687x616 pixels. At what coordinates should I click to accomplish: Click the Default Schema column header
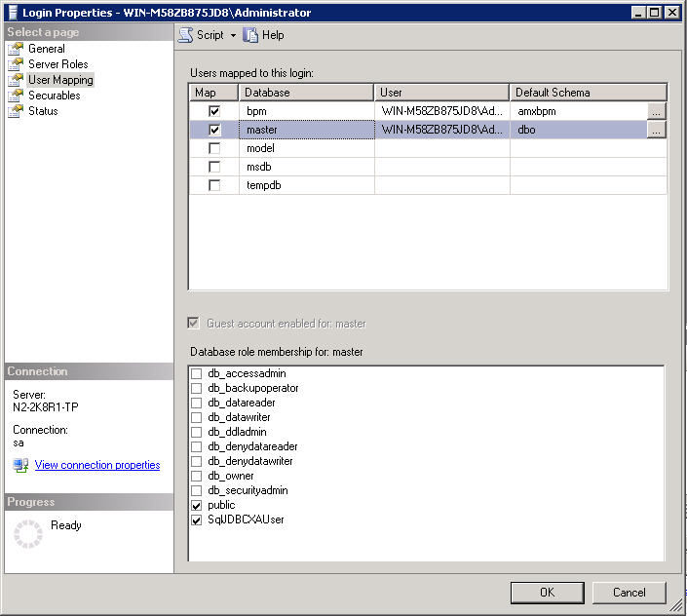tap(588, 93)
